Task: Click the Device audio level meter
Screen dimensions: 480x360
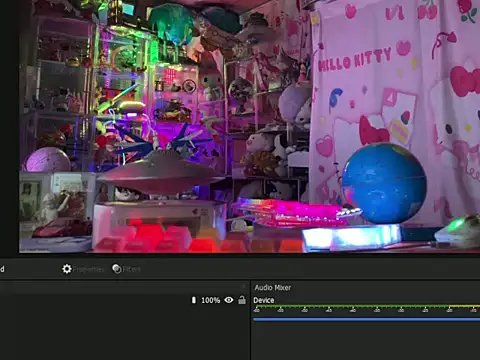Action: 366,307
